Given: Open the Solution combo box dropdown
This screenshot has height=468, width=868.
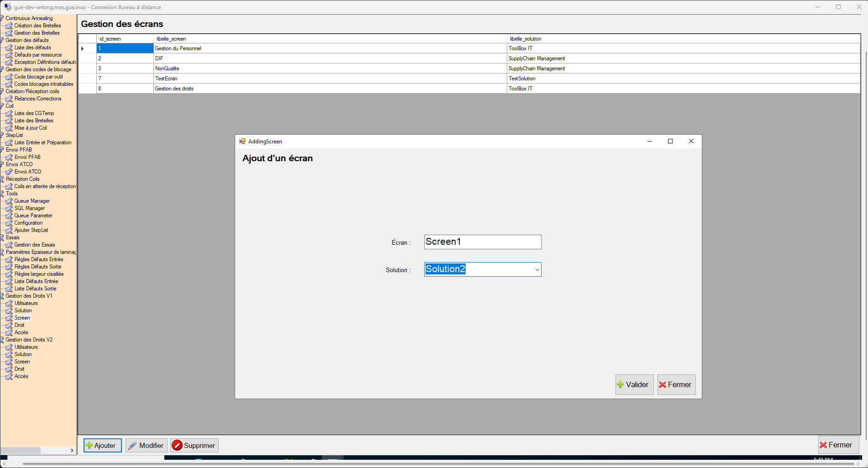Looking at the screenshot, I should pyautogui.click(x=537, y=269).
